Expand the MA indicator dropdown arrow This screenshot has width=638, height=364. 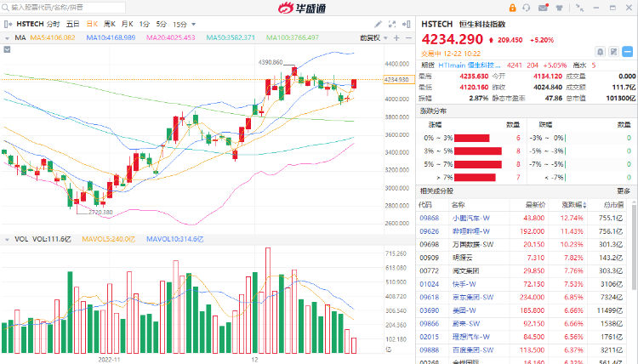(7, 38)
